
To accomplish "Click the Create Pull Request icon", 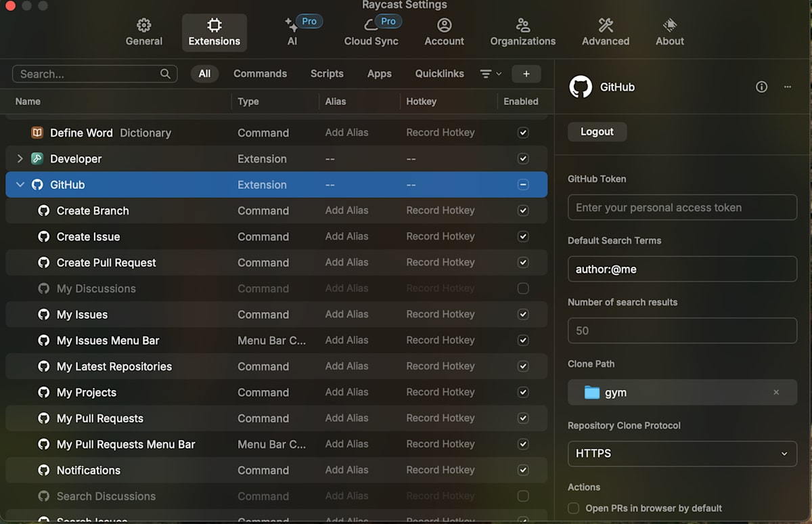I will [x=43, y=263].
